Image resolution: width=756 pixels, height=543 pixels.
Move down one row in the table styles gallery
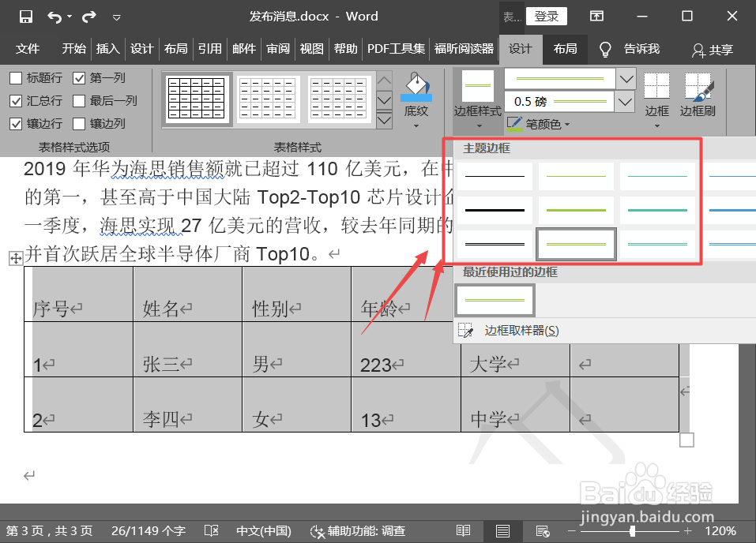click(x=384, y=100)
